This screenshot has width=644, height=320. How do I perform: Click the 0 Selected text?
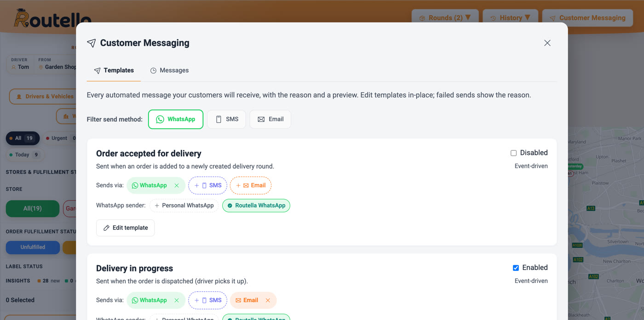pyautogui.click(x=20, y=300)
